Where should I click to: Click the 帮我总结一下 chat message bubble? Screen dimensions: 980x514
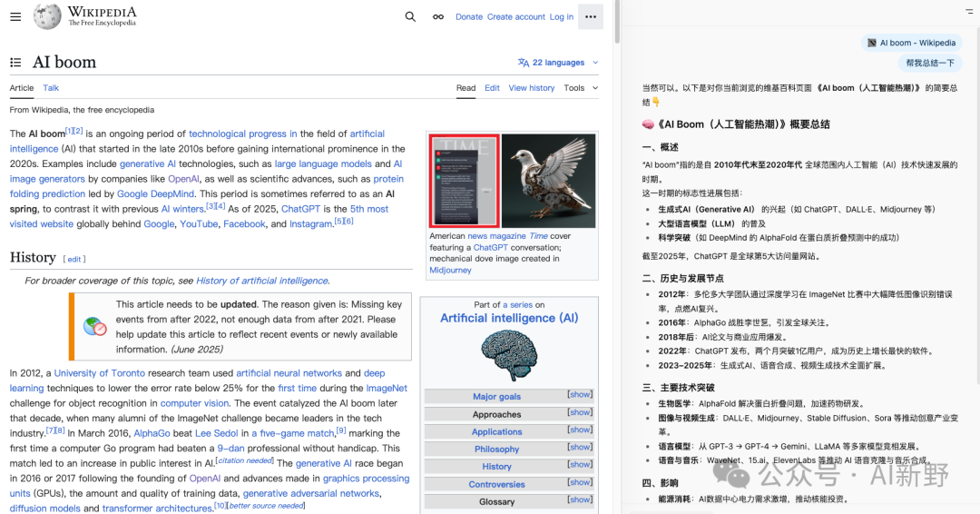pos(930,63)
